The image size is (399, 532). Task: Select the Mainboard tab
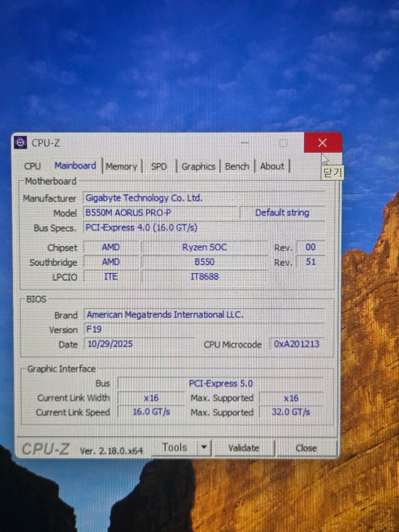(x=76, y=165)
